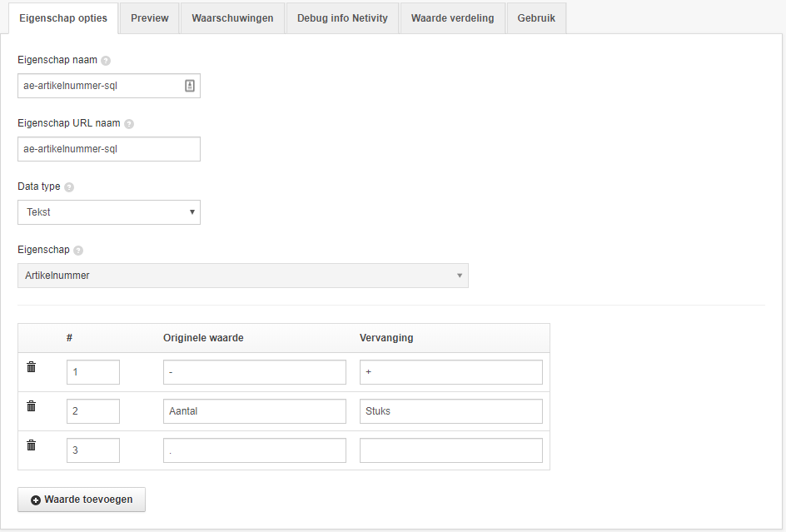Open help tooltip next to Data type
Viewport: 786px width, 532px height.
(x=69, y=187)
